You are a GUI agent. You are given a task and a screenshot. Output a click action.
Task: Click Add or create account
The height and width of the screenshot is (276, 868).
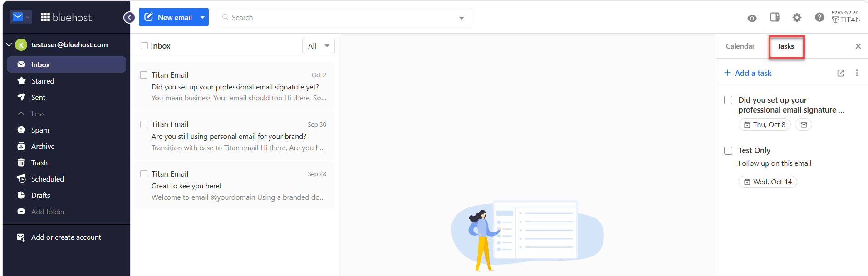(66, 237)
